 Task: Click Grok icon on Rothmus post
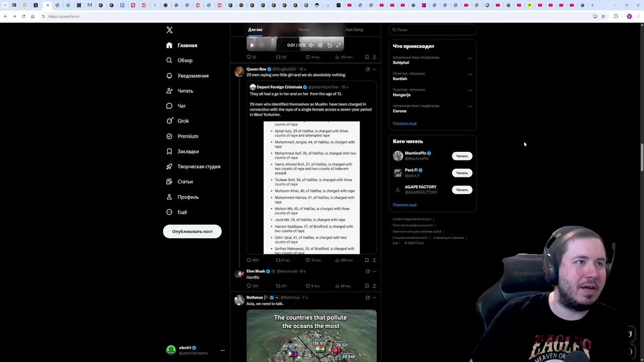coord(367,297)
